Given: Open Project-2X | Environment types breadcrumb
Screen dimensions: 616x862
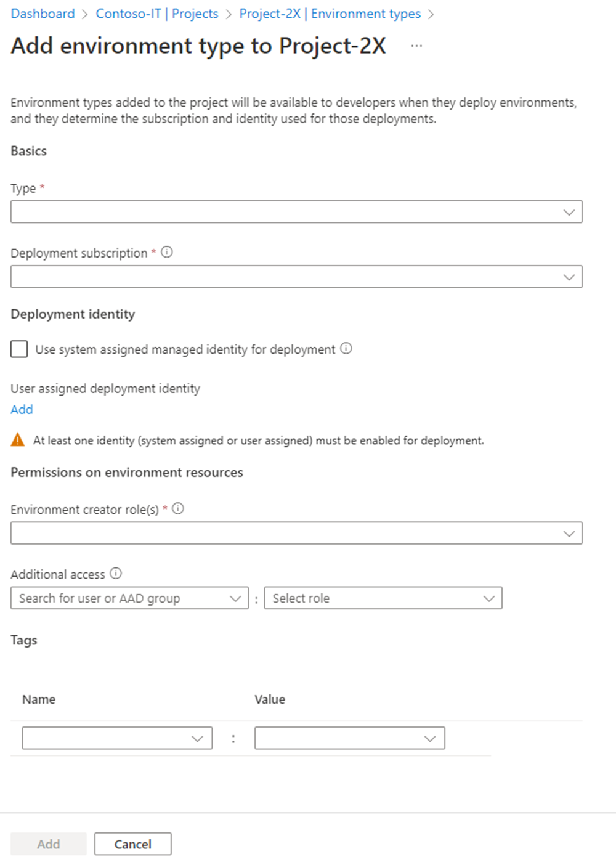Looking at the screenshot, I should click(x=330, y=14).
